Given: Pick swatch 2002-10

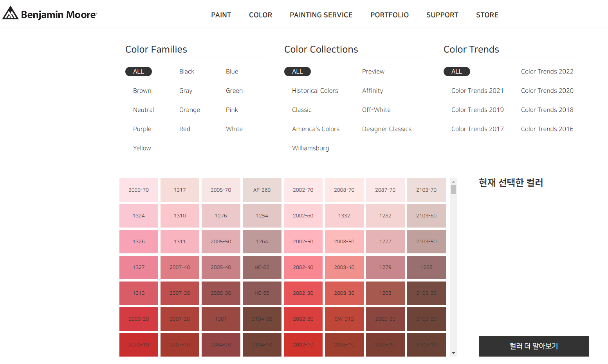Looking at the screenshot, I should point(303,345).
